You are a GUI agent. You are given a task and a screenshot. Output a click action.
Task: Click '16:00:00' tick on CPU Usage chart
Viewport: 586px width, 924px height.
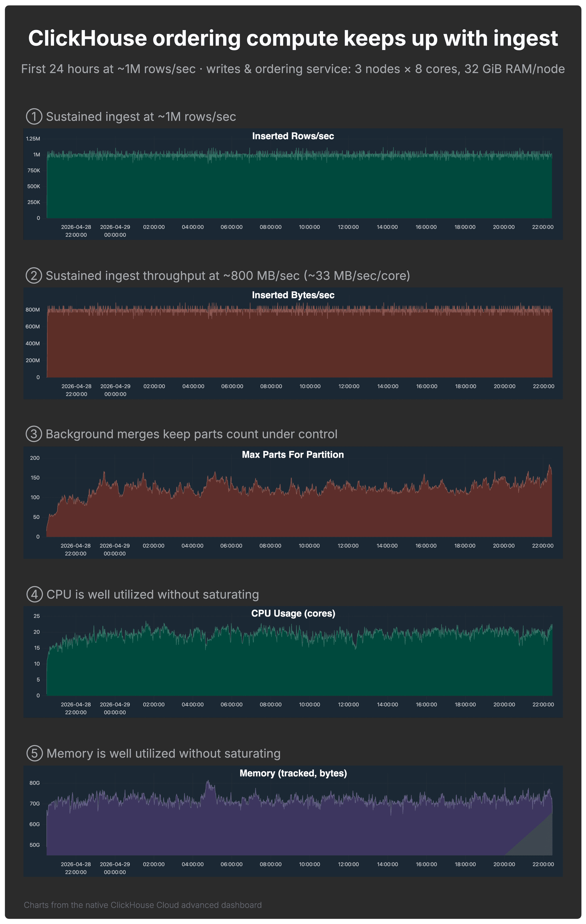point(426,705)
